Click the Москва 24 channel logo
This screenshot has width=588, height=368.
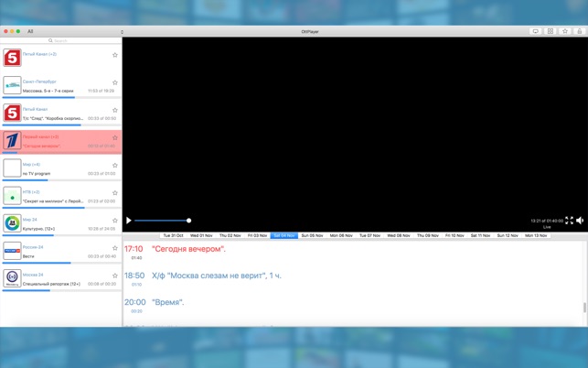click(x=12, y=278)
